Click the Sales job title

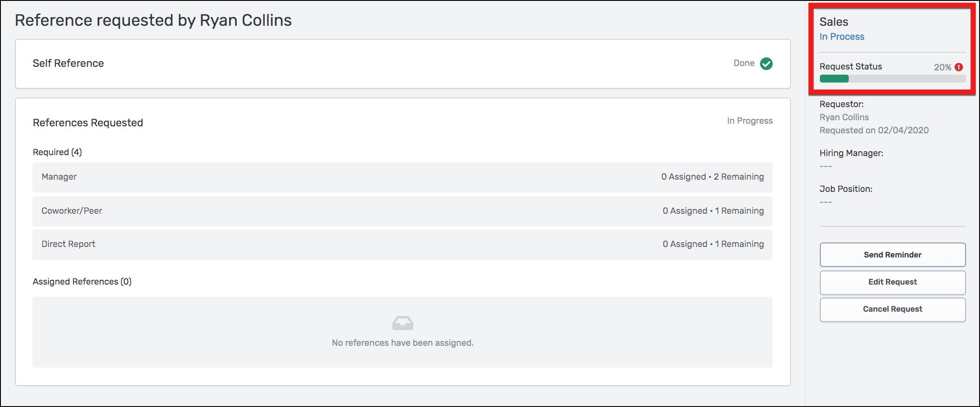pyautogui.click(x=833, y=22)
